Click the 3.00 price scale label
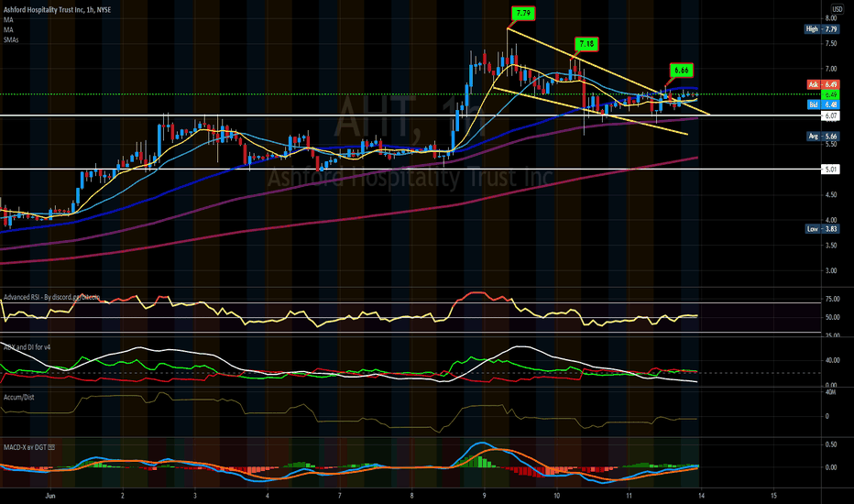Viewport: 854px width, 504px height. [x=830, y=271]
